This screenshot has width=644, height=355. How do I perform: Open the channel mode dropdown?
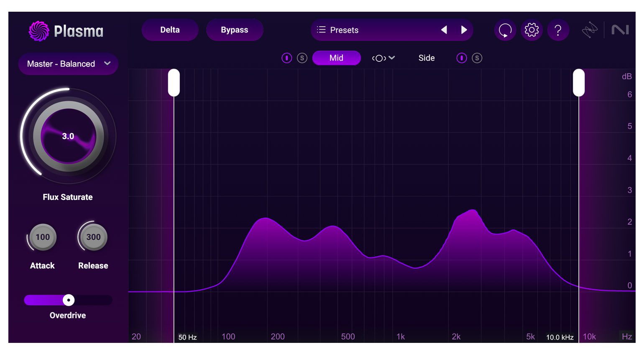tap(383, 58)
